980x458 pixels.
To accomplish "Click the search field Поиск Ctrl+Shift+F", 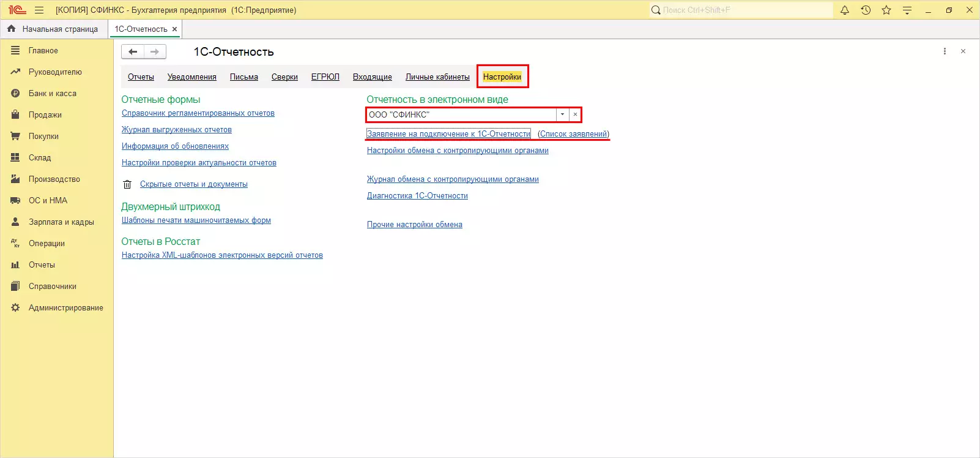I will point(741,10).
